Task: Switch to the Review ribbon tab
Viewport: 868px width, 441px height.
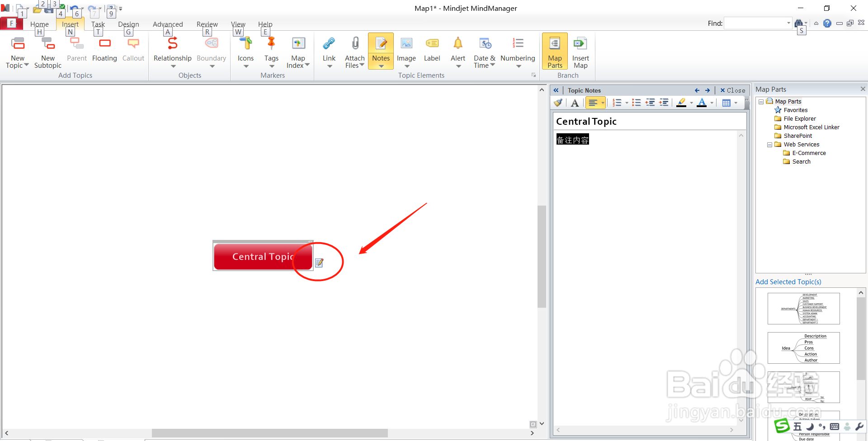Action: pyautogui.click(x=207, y=24)
